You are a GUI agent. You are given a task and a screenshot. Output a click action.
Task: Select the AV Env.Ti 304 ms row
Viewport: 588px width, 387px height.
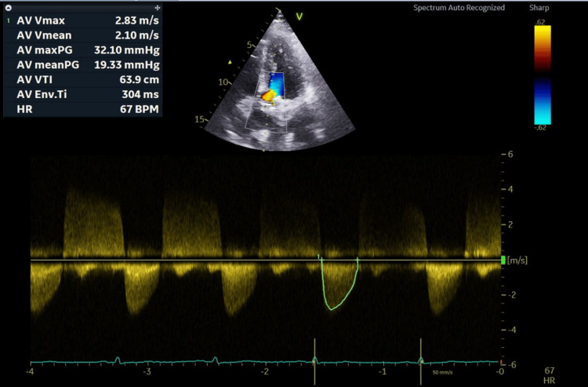[x=83, y=94]
